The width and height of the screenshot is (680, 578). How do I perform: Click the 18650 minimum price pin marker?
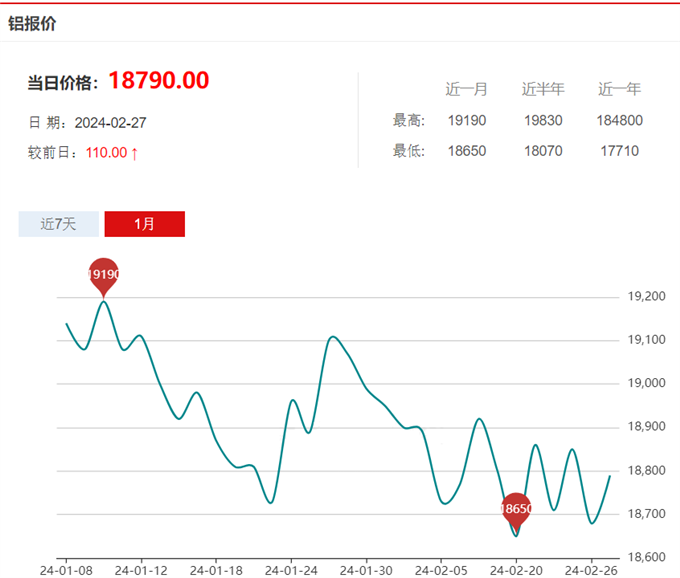pos(516,510)
